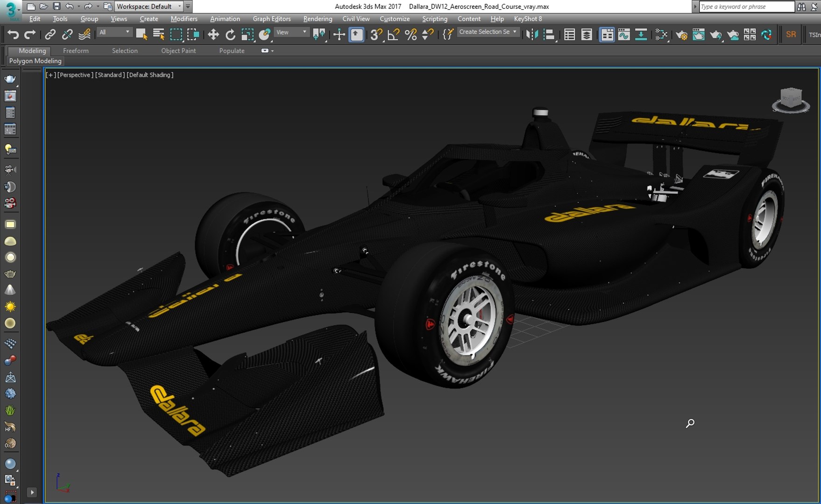
Task: Toggle the Scene Explorer
Action: click(x=569, y=35)
